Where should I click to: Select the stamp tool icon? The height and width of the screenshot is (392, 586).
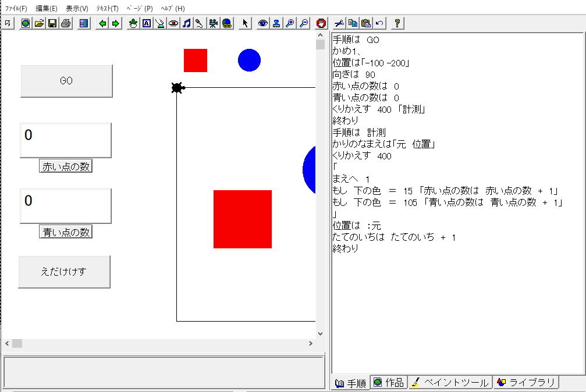point(276,23)
